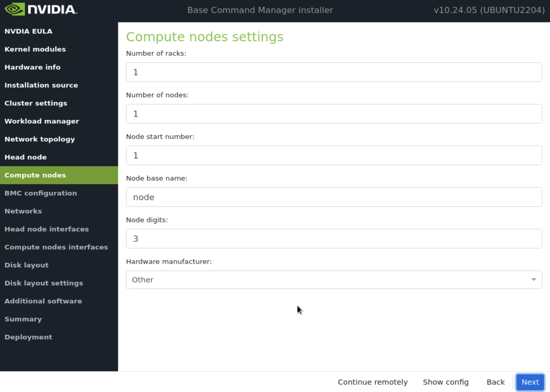Open Network topology configuration
The width and height of the screenshot is (550, 392).
(x=40, y=139)
